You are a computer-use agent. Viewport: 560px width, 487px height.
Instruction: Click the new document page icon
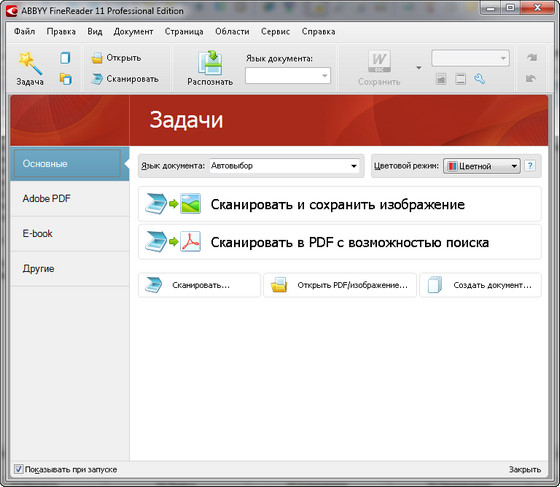click(x=65, y=57)
